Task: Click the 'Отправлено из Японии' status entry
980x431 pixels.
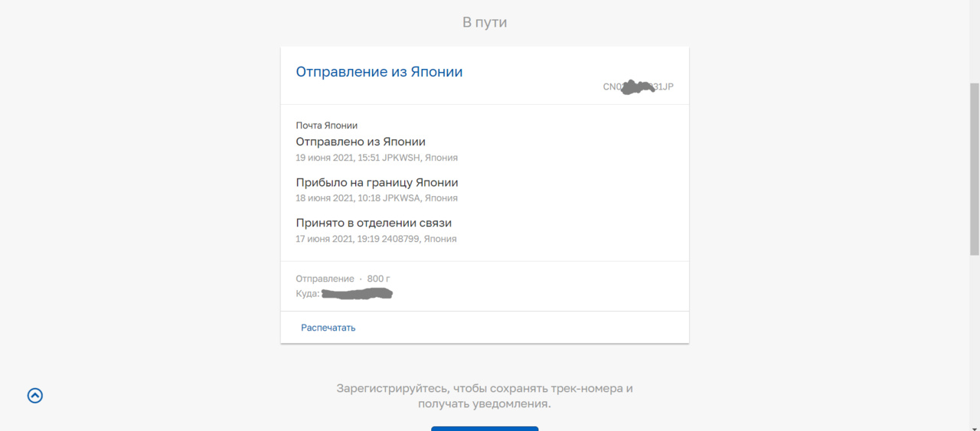Action: click(361, 142)
